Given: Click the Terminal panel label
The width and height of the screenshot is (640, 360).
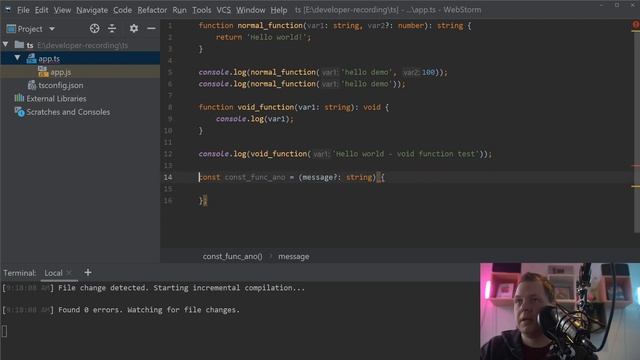Looking at the screenshot, I should pyautogui.click(x=19, y=273).
